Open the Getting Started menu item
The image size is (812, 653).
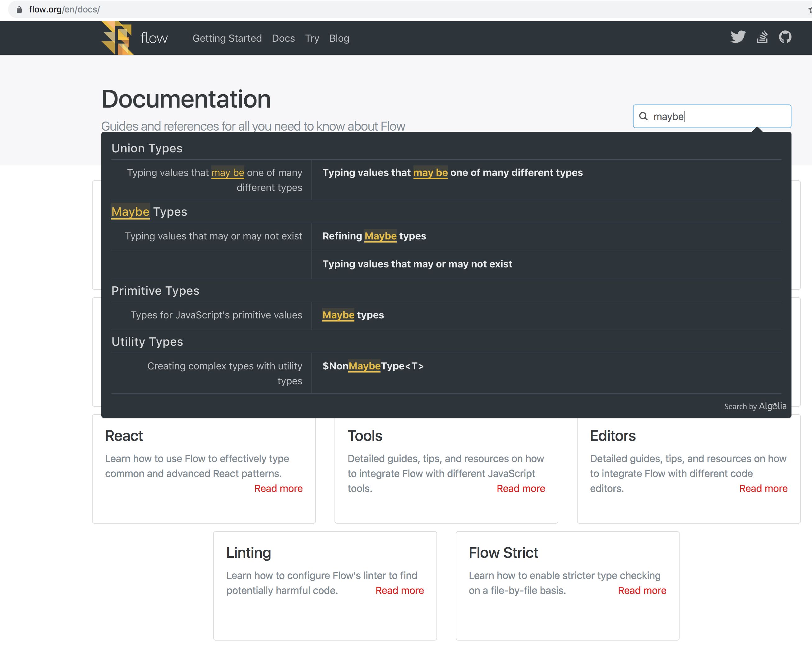click(x=227, y=38)
